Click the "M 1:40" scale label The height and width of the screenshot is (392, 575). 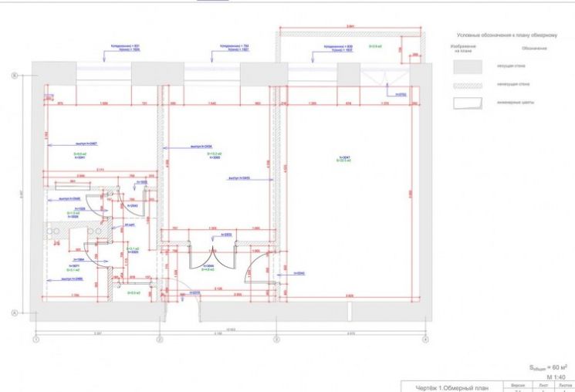(x=556, y=377)
